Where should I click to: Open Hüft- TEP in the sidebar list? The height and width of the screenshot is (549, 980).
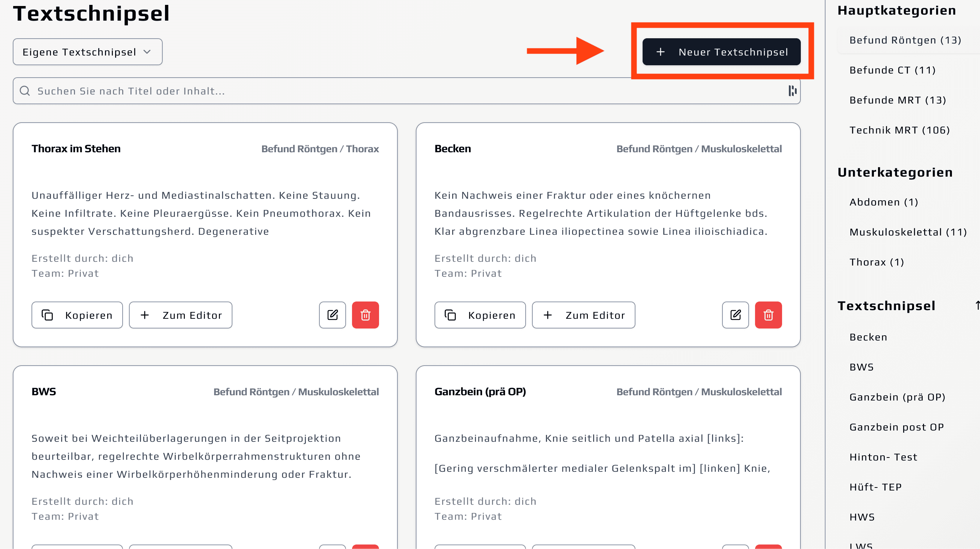click(875, 487)
